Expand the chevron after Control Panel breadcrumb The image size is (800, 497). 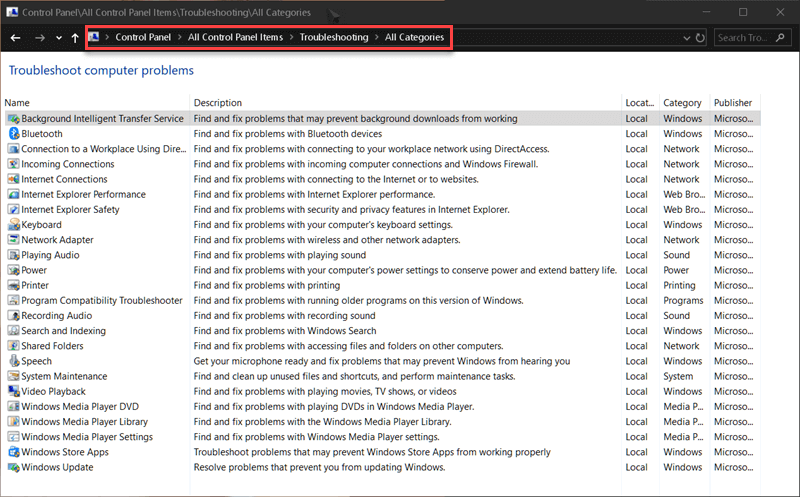tap(180, 37)
